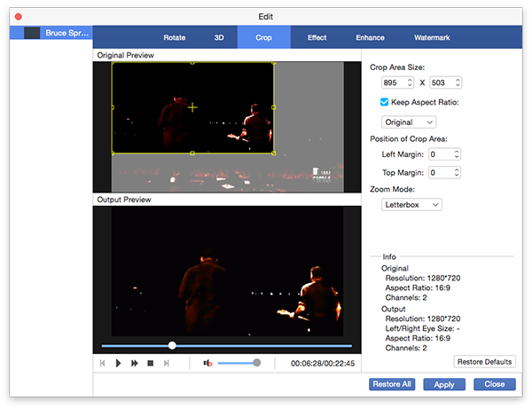
Task: Click the 'Left/Right Eye Size: -' text
Action: pyautogui.click(x=422, y=328)
